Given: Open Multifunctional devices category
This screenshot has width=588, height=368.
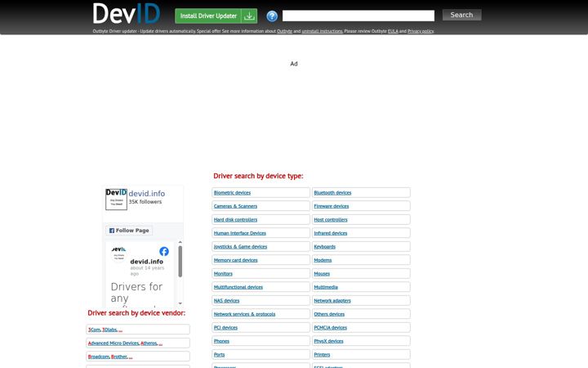Looking at the screenshot, I should pos(238,287).
